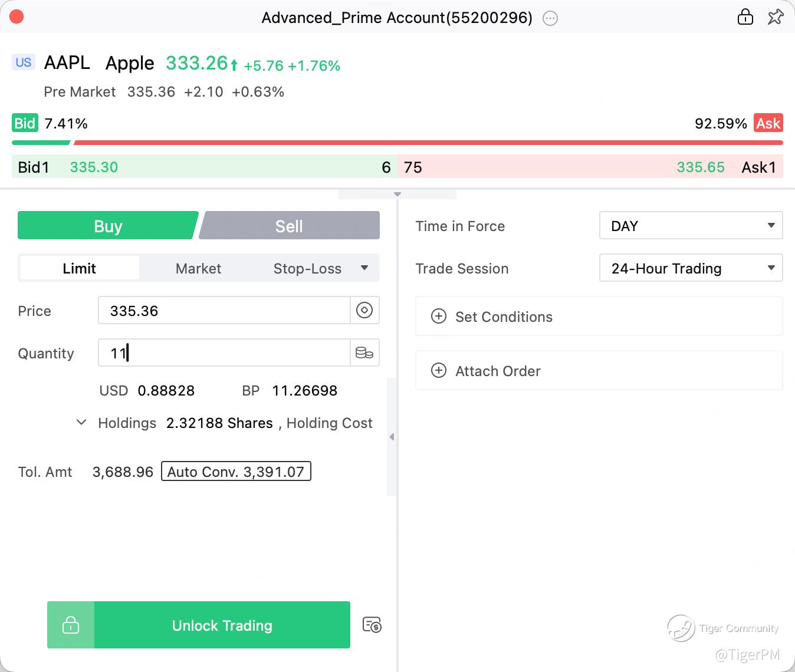
Task: Click the account title Advanced_Prime Account
Action: [x=397, y=18]
